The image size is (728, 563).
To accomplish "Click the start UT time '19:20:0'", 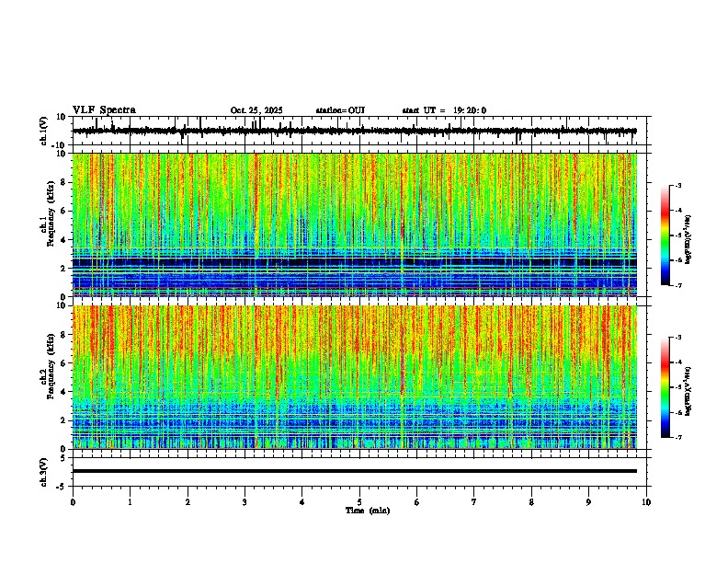I will point(470,110).
